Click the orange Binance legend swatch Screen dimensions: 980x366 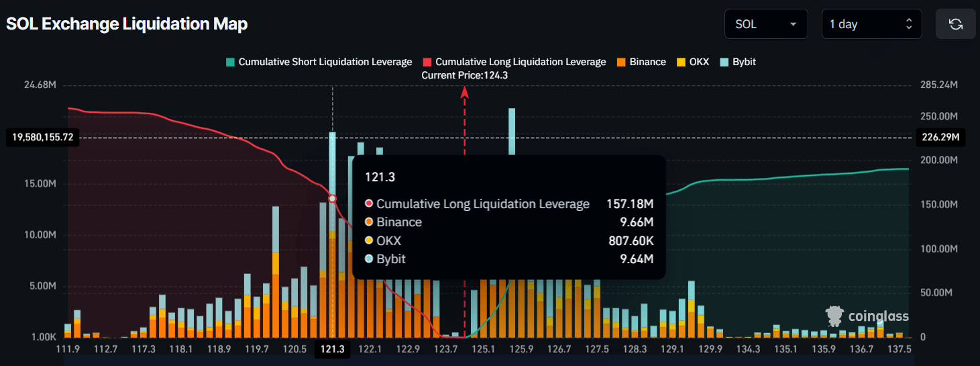622,62
